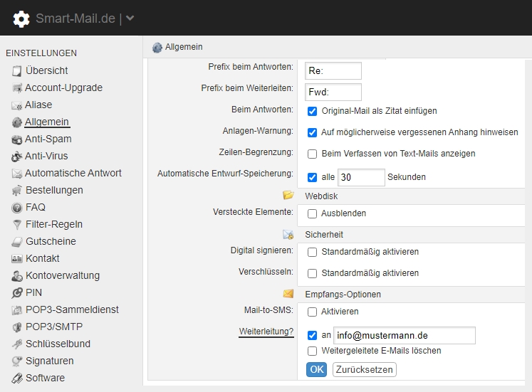Click the Filter-Regeln funnel icon
The image size is (532, 392).
16,225
